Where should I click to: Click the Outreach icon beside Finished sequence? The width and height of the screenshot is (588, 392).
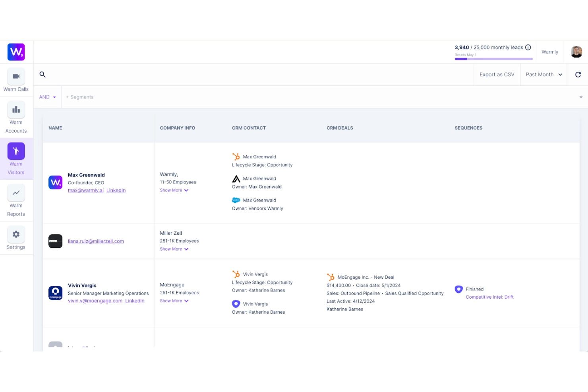(x=458, y=289)
